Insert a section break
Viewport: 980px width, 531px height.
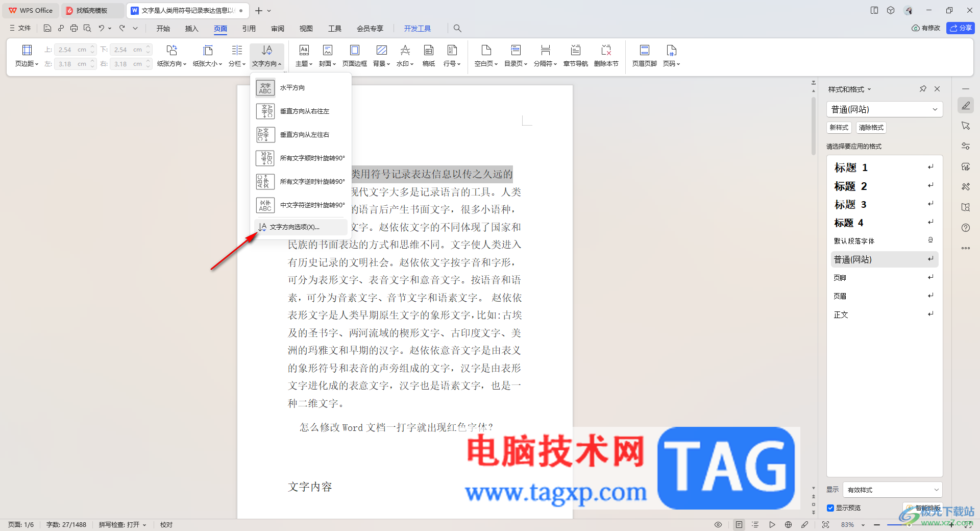point(545,56)
